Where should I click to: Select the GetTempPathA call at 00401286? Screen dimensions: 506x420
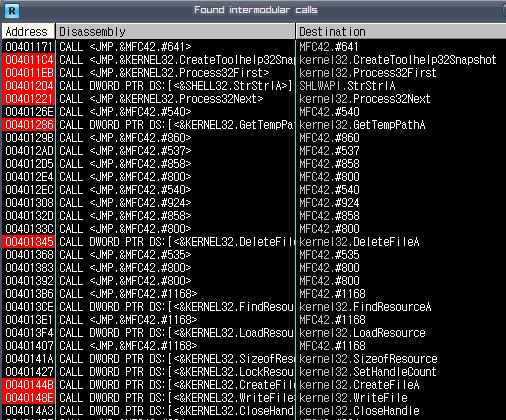[254, 125]
